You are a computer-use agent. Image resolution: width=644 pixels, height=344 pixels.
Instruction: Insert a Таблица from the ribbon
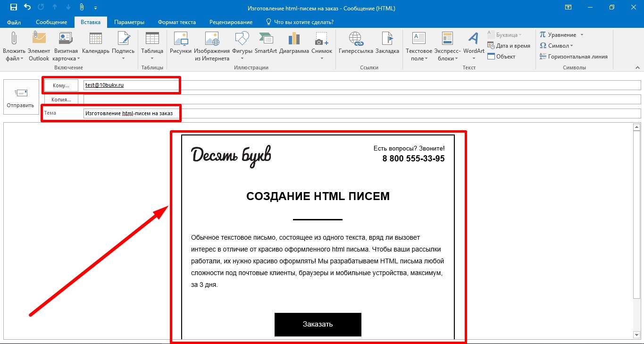pos(152,46)
